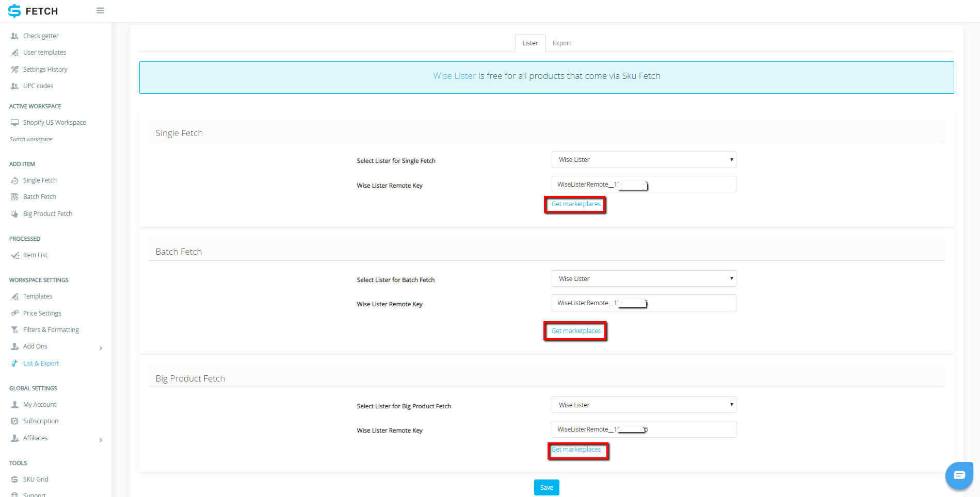Toggle the hamburger menu icon
This screenshot has width=980, height=497.
coord(100,10)
